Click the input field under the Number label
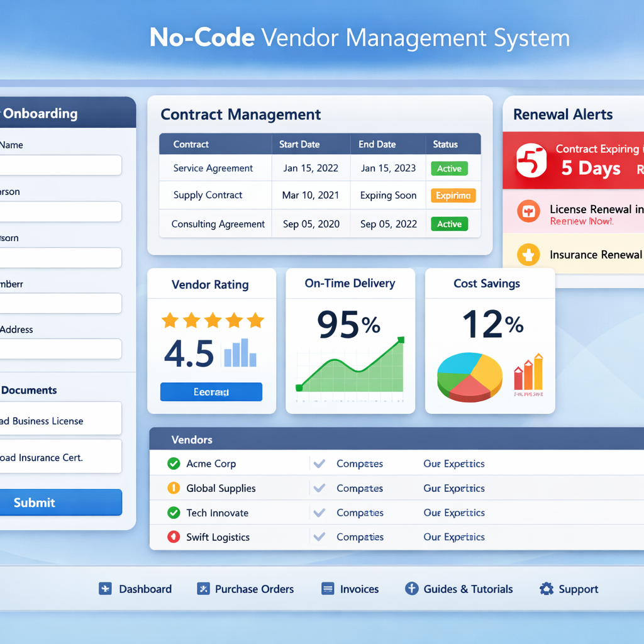The image size is (644, 644). pyautogui.click(x=61, y=303)
